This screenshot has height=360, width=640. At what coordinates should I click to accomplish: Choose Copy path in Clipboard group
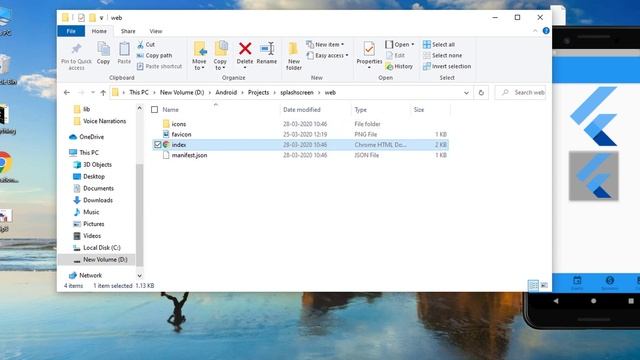154,56
